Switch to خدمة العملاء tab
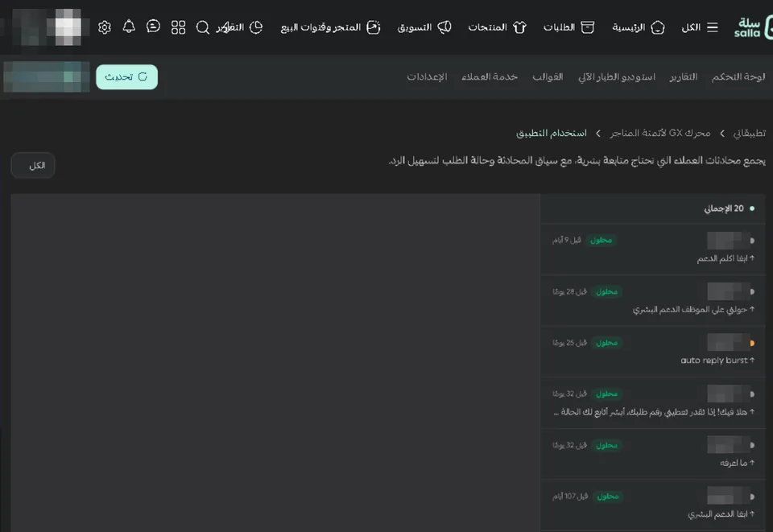Viewport: 773px width, 532px height. 490,76
